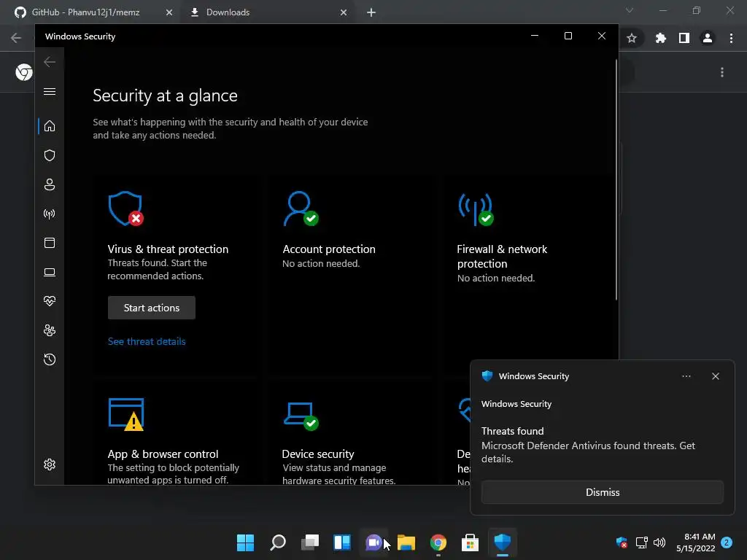Click Chrome back navigation arrow

tap(16, 38)
